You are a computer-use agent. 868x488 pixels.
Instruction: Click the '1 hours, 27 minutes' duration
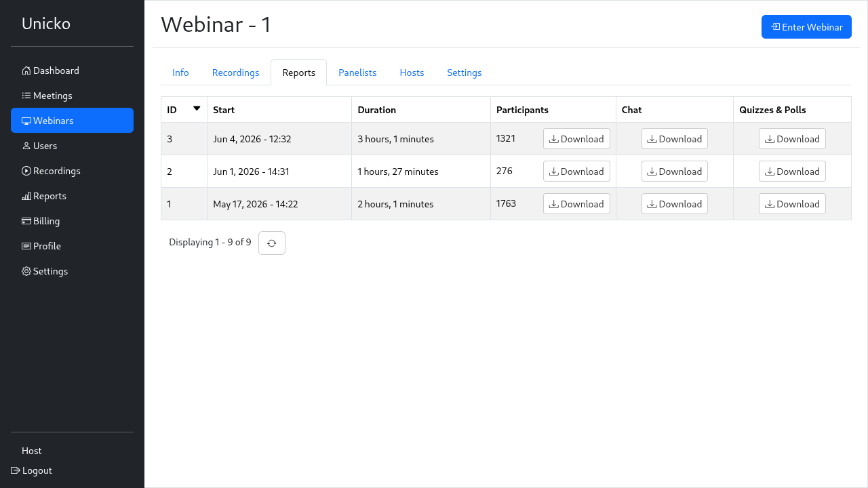coord(398,171)
